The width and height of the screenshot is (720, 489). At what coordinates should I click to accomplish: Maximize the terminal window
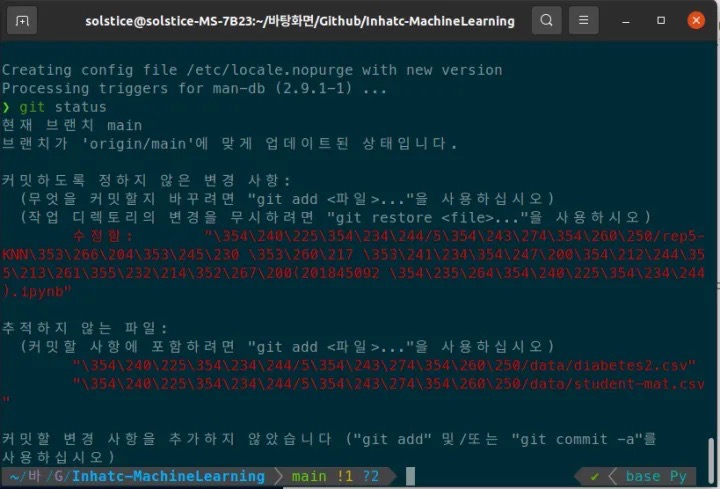pos(661,20)
